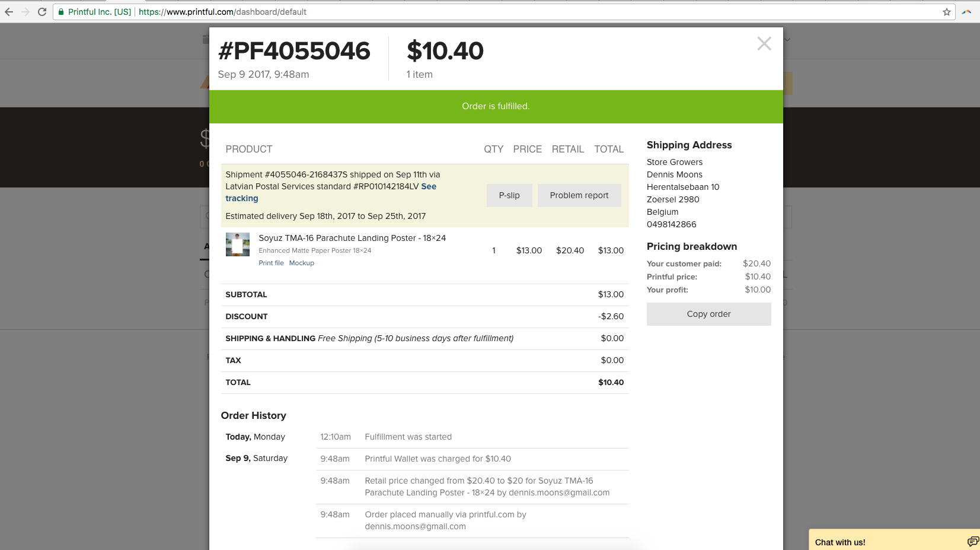Click the Free Shipping description text
Screen dimensions: 980x550
click(x=416, y=338)
